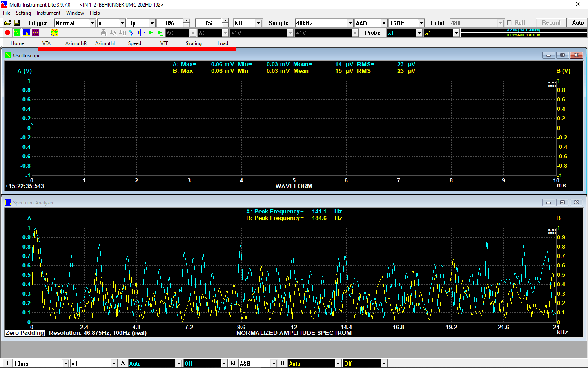Click the blue microphone input icon
The width and height of the screenshot is (588, 368).
(132, 33)
